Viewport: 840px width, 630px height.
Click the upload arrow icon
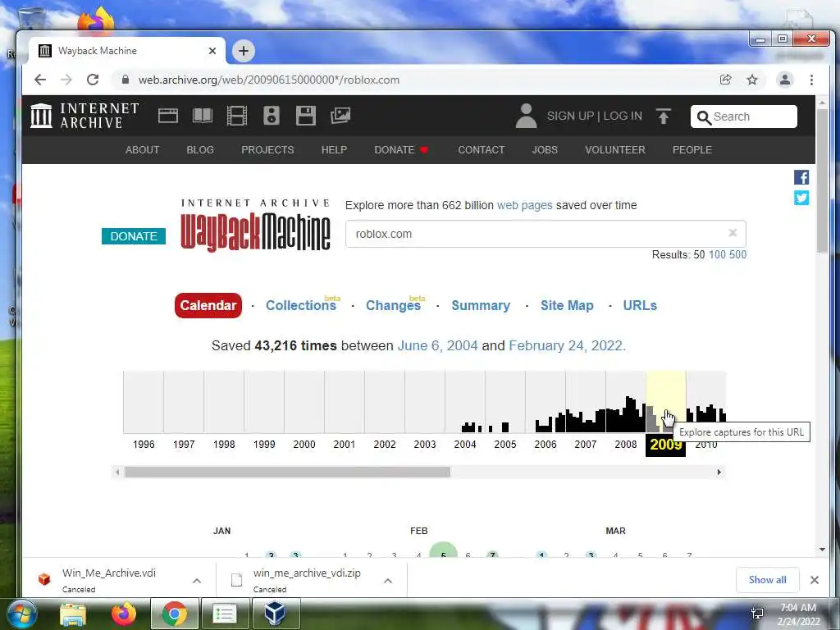pyautogui.click(x=663, y=116)
